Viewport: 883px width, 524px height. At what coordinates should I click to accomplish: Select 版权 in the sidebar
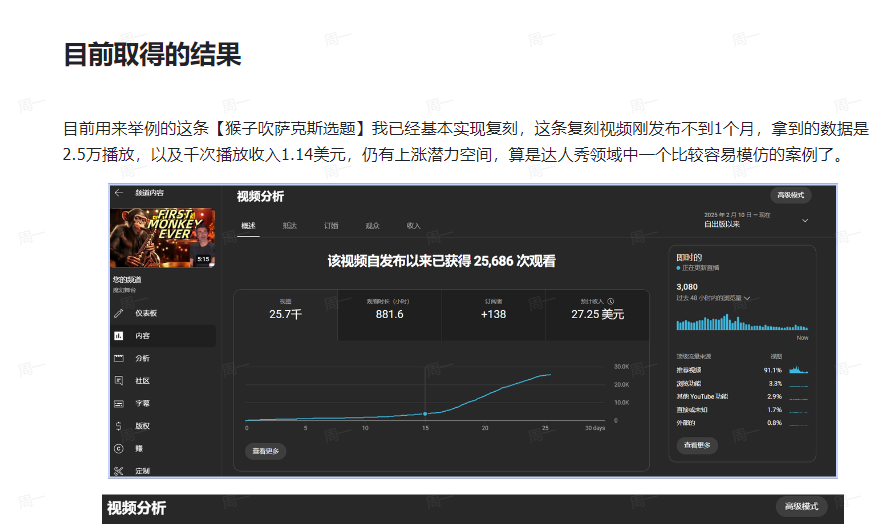point(163,426)
